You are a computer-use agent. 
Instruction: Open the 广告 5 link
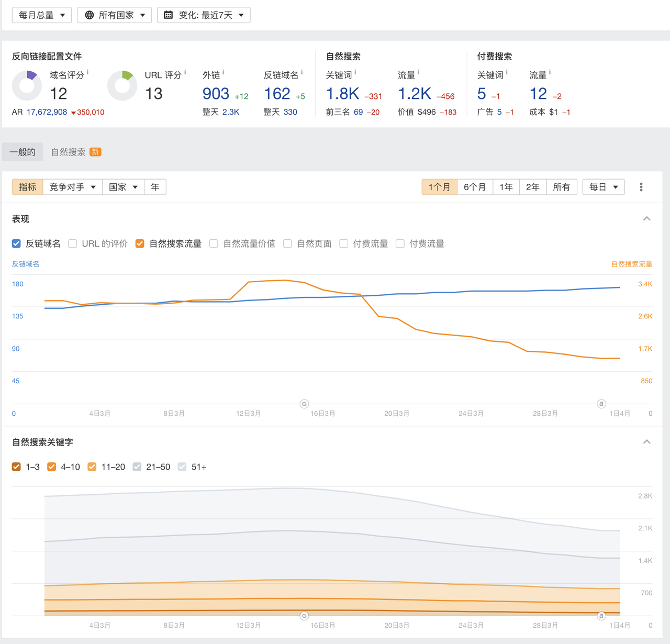pos(500,112)
